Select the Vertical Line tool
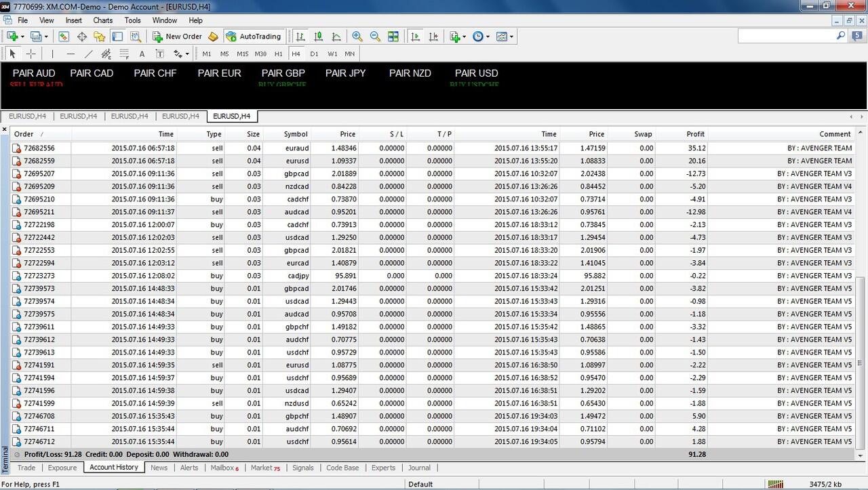Viewport: 868px width, 490px height. coord(52,54)
